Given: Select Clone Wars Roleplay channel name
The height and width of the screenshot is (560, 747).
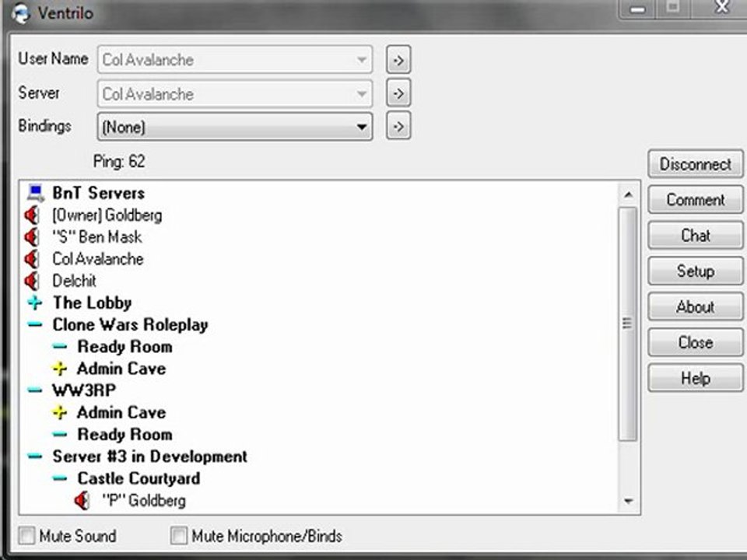Looking at the screenshot, I should (x=130, y=325).
